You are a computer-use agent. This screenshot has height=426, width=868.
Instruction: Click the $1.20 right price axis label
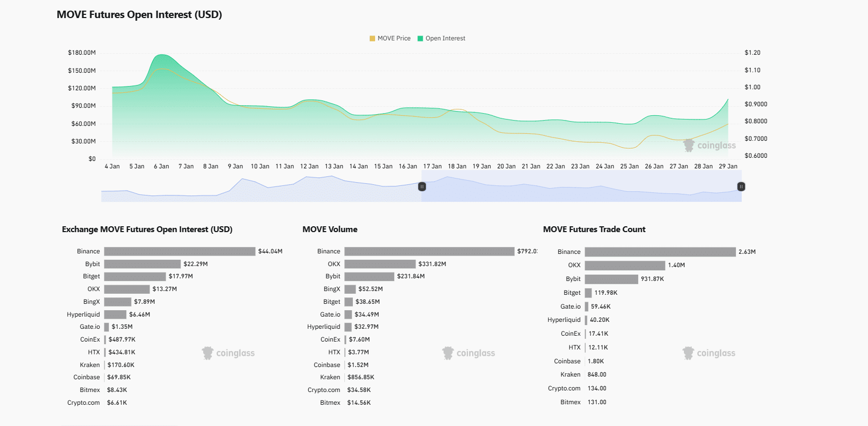(x=752, y=53)
